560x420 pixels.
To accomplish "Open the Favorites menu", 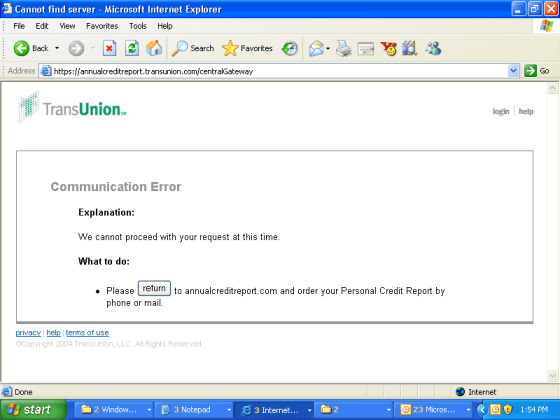I will pos(102,26).
